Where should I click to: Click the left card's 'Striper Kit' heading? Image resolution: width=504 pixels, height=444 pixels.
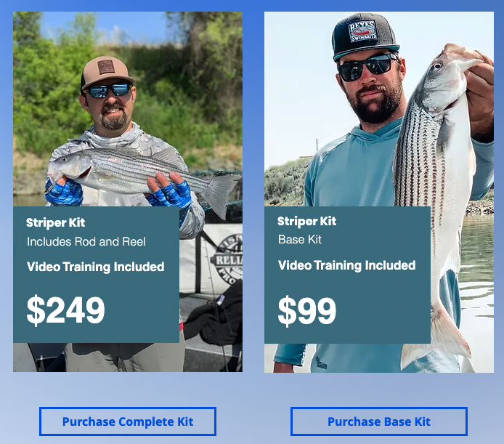(x=56, y=222)
